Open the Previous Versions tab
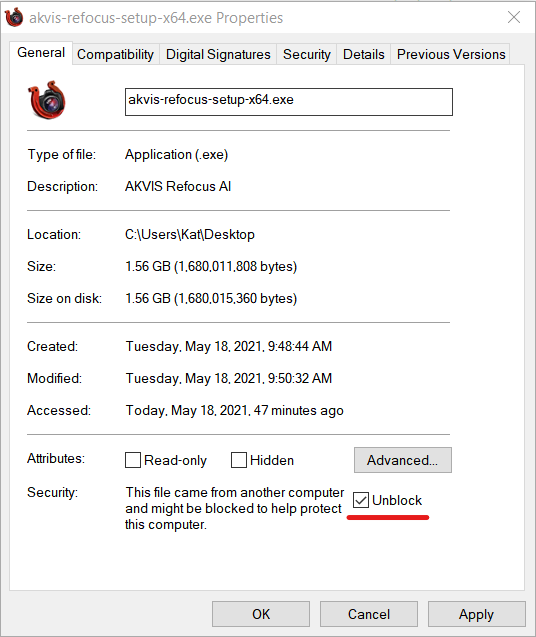Screen dimensions: 536x637 (x=451, y=54)
